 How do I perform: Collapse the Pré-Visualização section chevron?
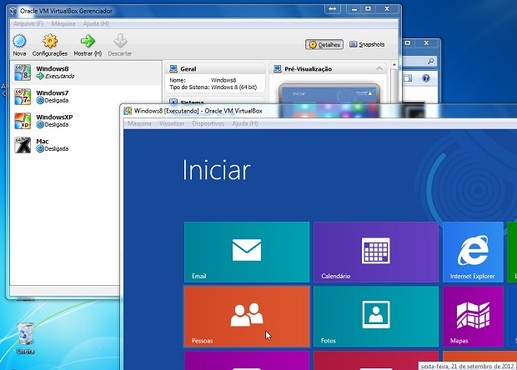(x=379, y=68)
